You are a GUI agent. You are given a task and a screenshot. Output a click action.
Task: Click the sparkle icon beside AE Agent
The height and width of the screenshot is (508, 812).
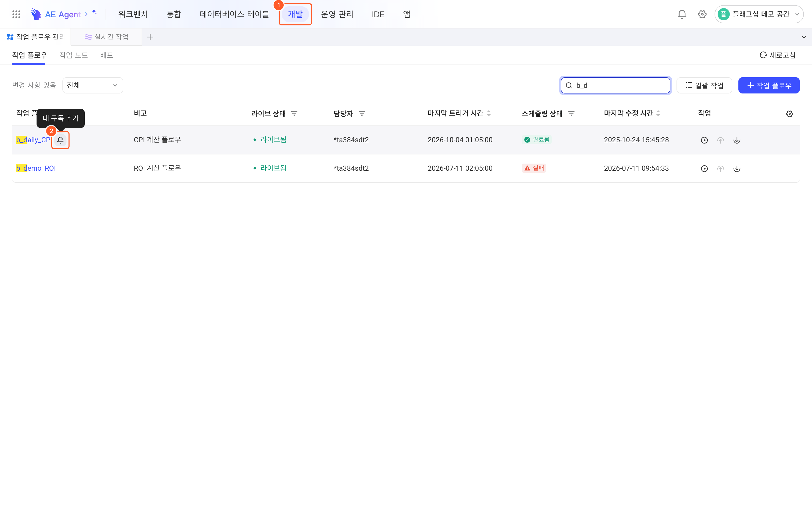tap(94, 12)
